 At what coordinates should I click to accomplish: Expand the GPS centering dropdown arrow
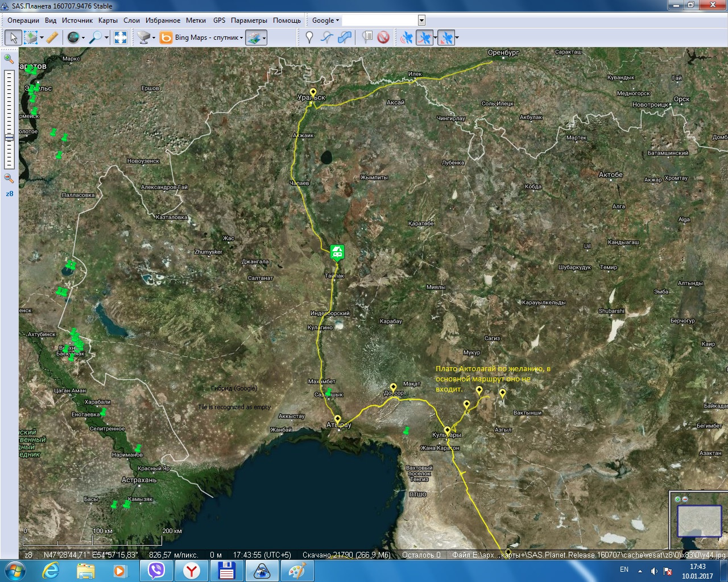click(x=457, y=38)
